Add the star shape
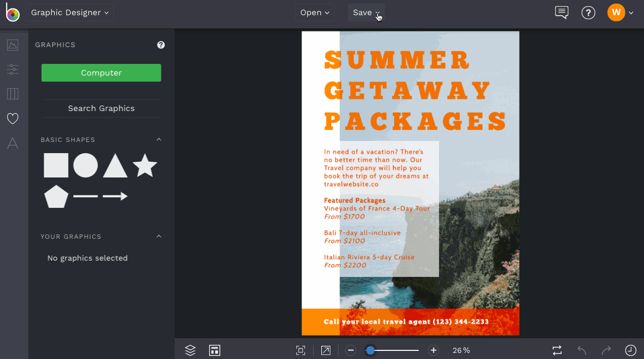 145,165
